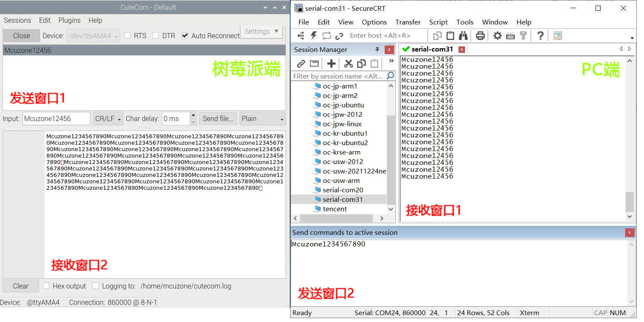Enable the Logging to checkbox
644x322 pixels.
(x=95, y=286)
